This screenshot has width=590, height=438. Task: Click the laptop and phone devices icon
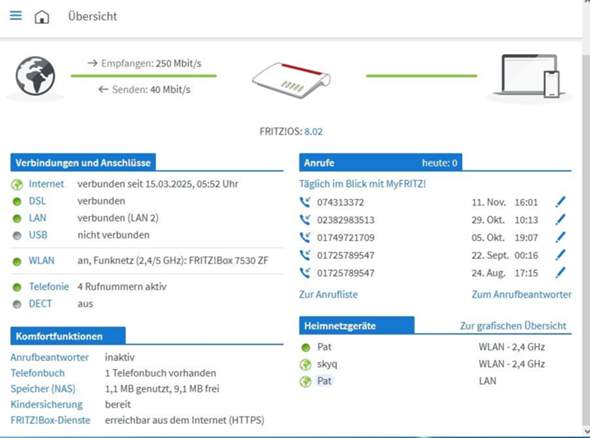click(530, 76)
